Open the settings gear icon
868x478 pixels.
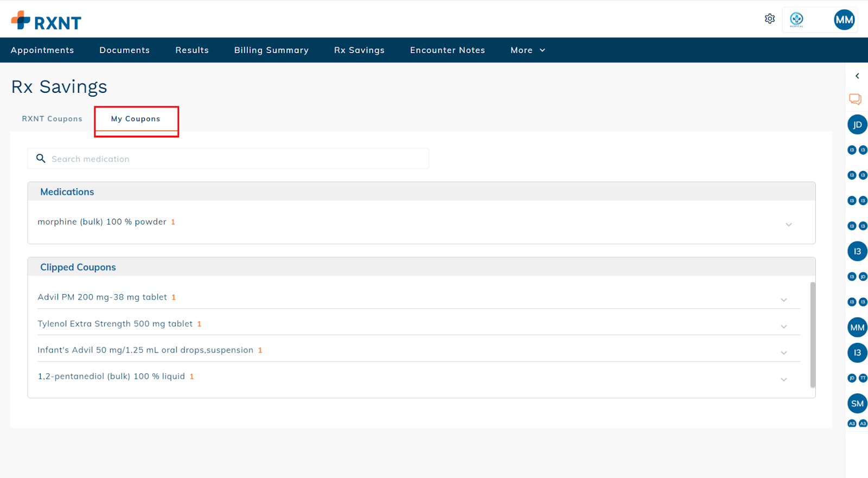[x=769, y=19]
